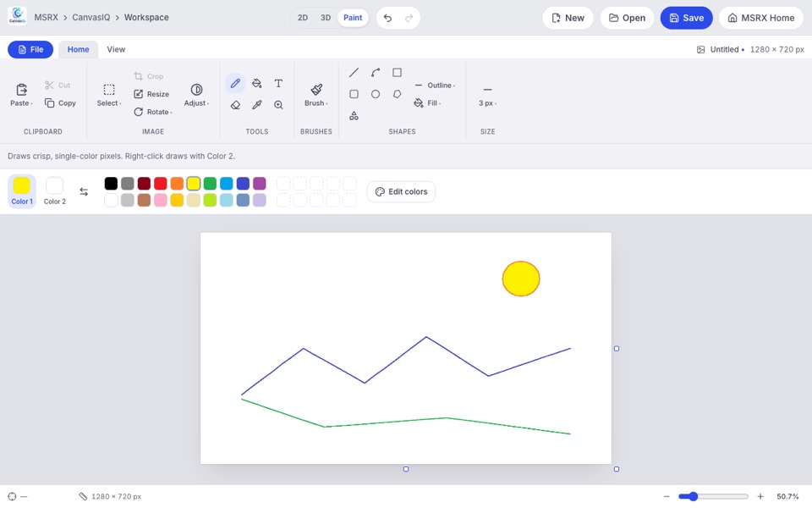Screen dimensions: 812x508
Task: Choose the Rounded rectangle shape
Action: tap(354, 94)
